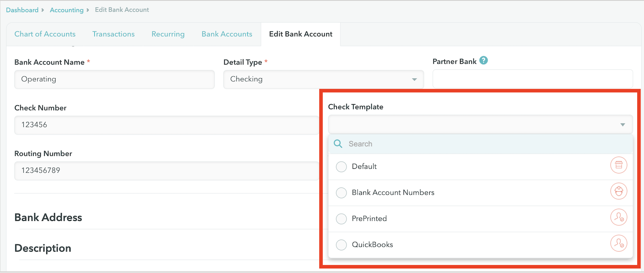Click the magnifier icon in template search
This screenshot has width=644, height=273.
point(338,144)
